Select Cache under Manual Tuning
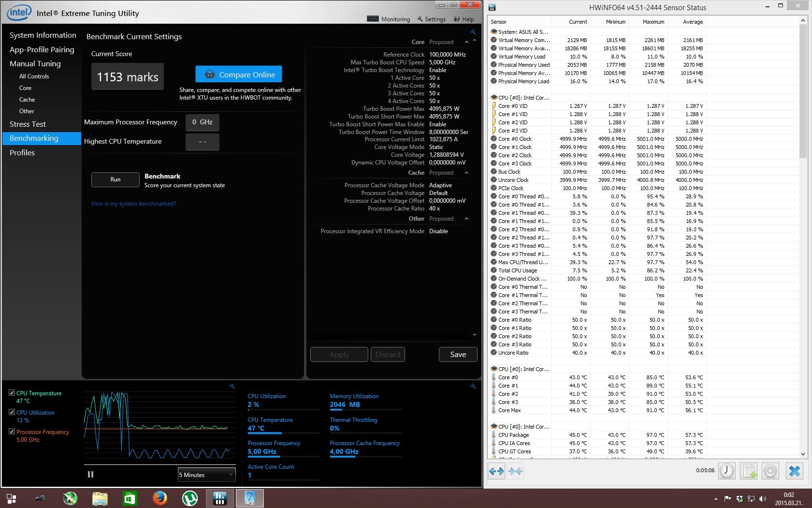 click(x=27, y=100)
